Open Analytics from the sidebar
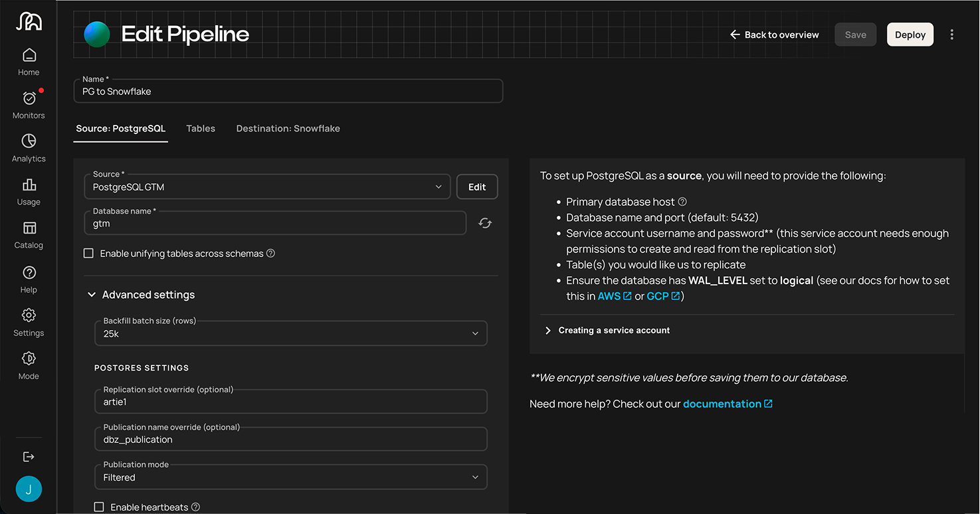980x514 pixels. [29, 149]
